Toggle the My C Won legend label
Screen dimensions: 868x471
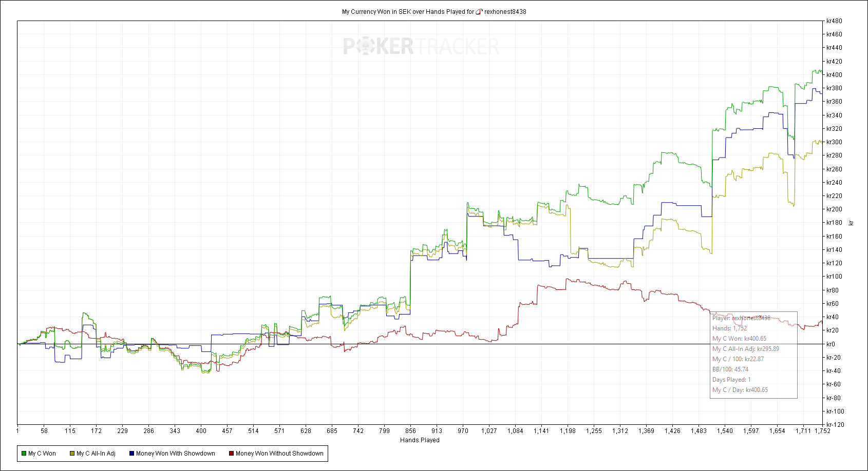(x=42, y=454)
